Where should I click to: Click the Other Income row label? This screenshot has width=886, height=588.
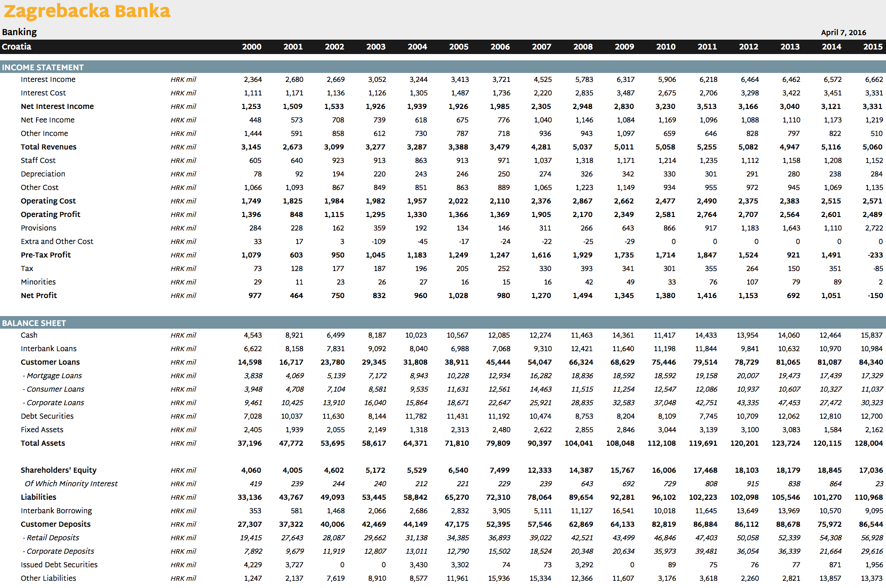tap(45, 134)
